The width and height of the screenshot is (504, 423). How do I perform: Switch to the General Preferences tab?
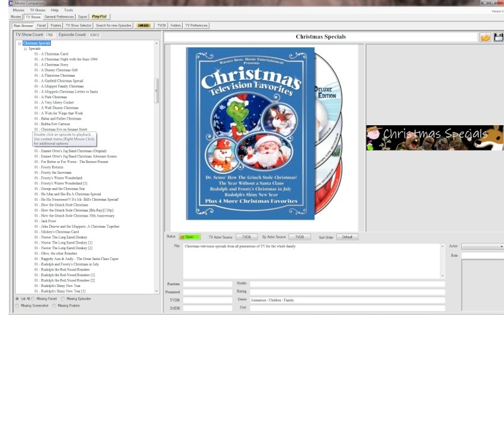pos(59,17)
